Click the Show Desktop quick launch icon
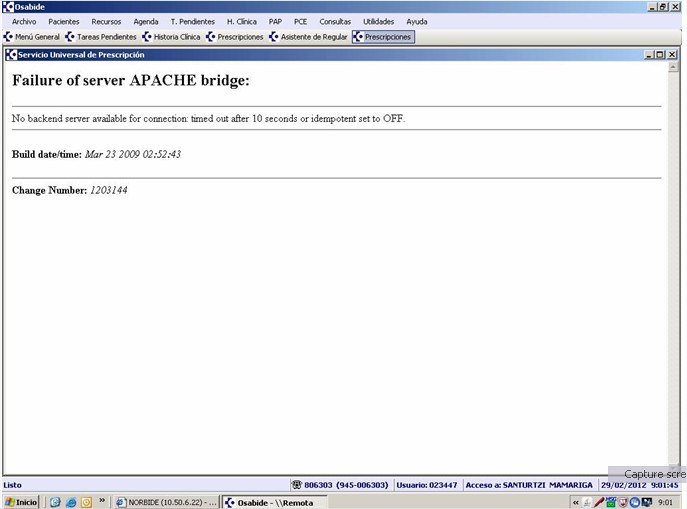 (55, 502)
